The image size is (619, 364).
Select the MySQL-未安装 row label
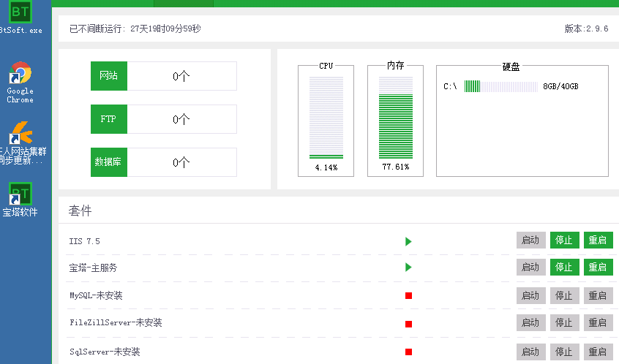(96, 295)
